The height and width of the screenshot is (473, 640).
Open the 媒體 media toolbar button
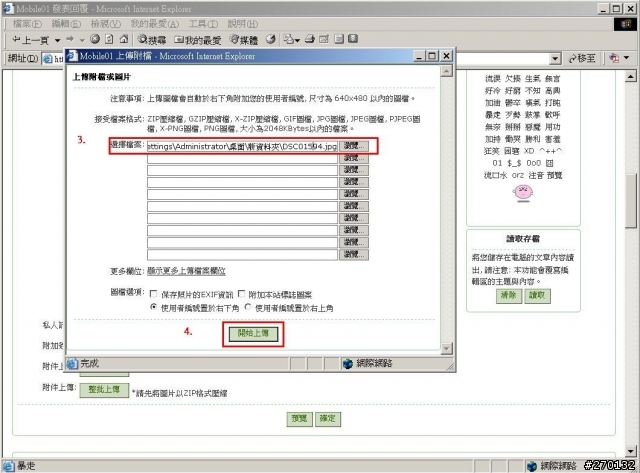click(x=243, y=40)
